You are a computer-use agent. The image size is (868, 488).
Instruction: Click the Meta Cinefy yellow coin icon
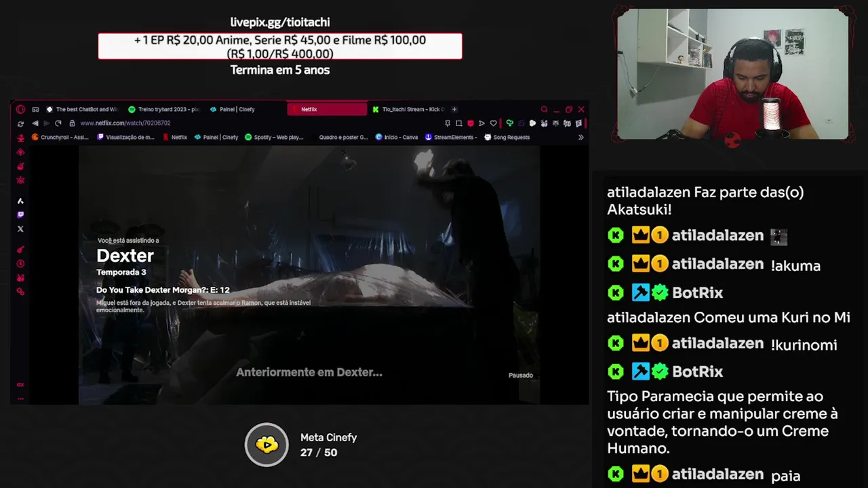267,445
